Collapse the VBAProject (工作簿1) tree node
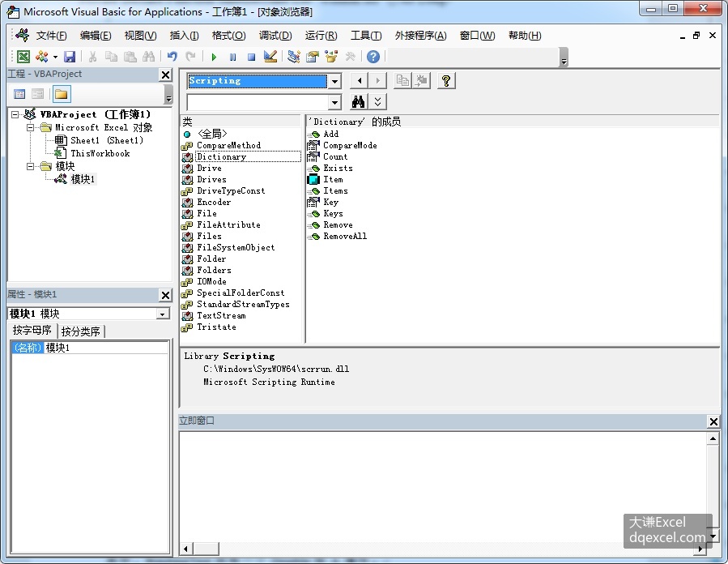This screenshot has width=728, height=564. 15,114
